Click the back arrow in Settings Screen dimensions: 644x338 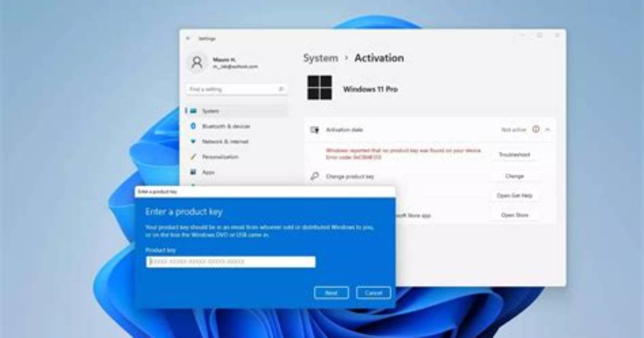pos(188,38)
